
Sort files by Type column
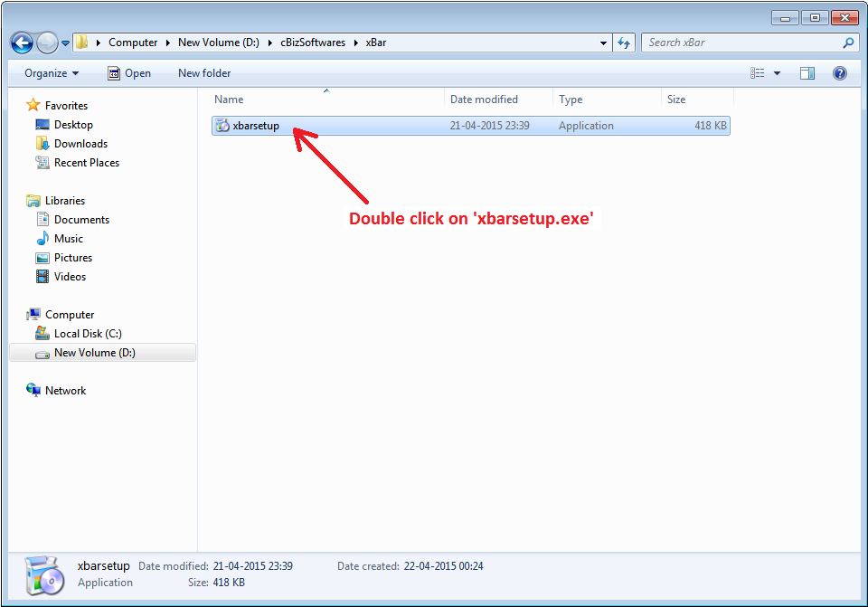(607, 100)
